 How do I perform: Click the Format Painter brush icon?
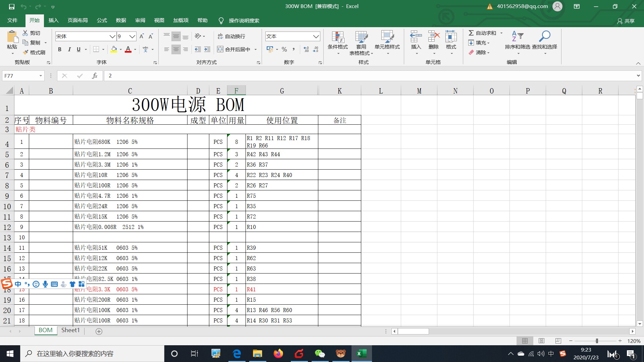click(26, 52)
